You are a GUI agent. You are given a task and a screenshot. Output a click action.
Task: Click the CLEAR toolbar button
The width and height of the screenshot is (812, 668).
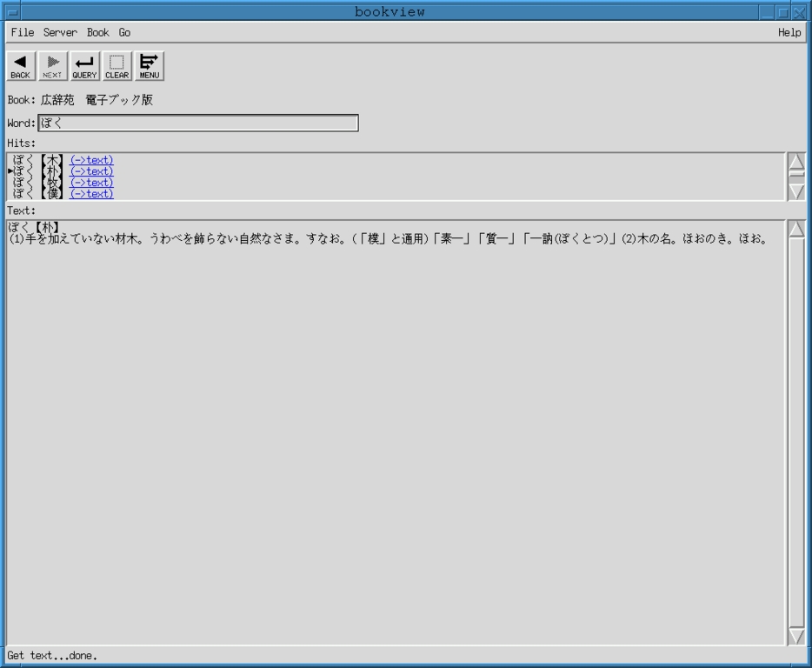[116, 65]
